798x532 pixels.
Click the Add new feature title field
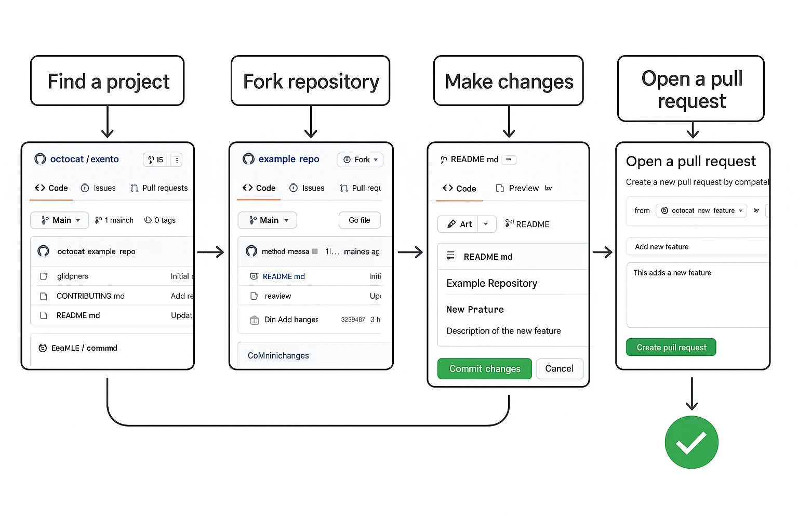698,247
